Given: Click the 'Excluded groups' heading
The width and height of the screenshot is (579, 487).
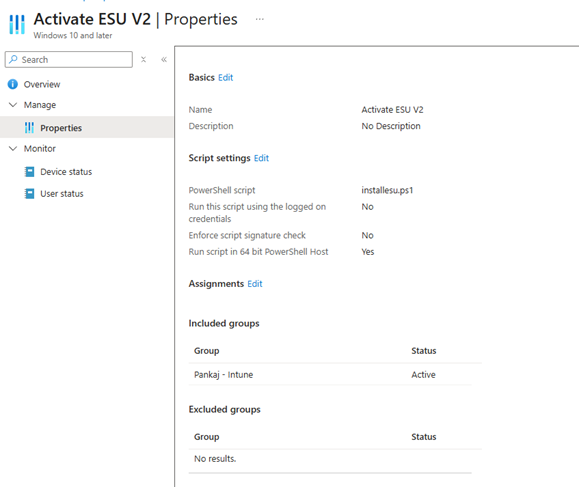Looking at the screenshot, I should click(x=224, y=409).
